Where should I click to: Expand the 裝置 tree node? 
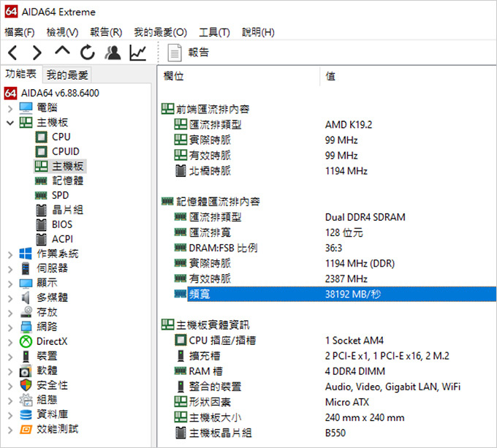click(x=10, y=357)
